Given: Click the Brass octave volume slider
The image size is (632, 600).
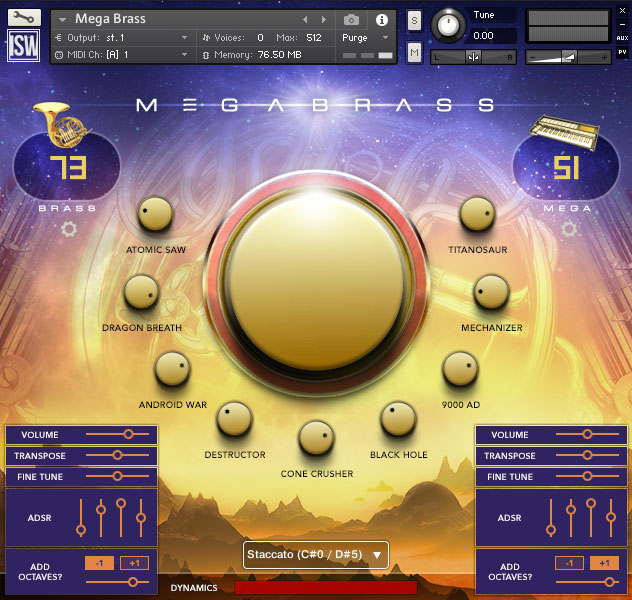Looking at the screenshot, I should pyautogui.click(x=117, y=581).
